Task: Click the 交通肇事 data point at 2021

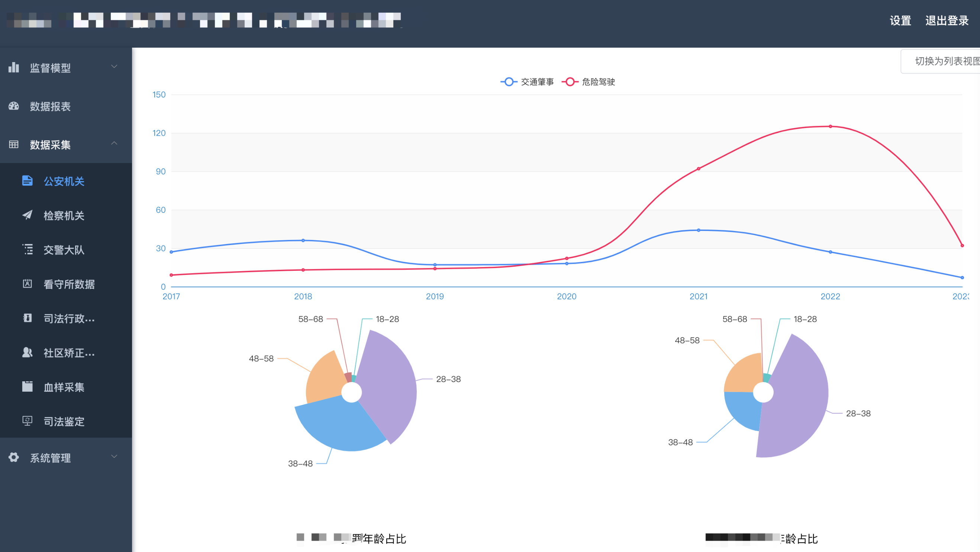Action: pyautogui.click(x=699, y=230)
